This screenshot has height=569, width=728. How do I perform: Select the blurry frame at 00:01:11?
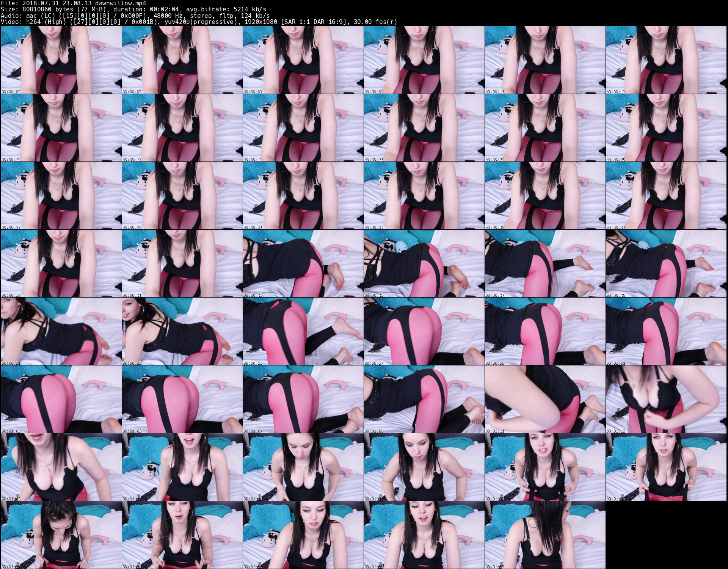pos(545,399)
